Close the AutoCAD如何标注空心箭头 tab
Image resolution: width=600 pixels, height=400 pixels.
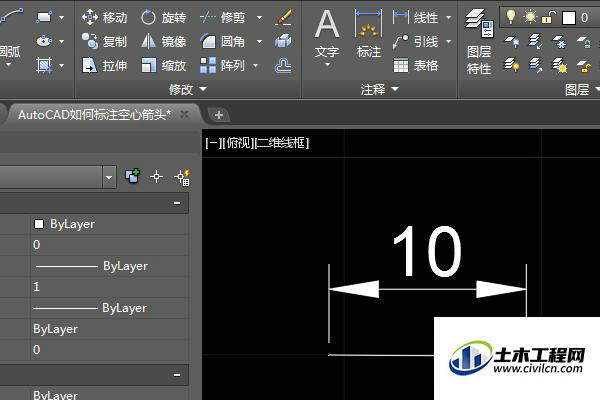pos(184,114)
